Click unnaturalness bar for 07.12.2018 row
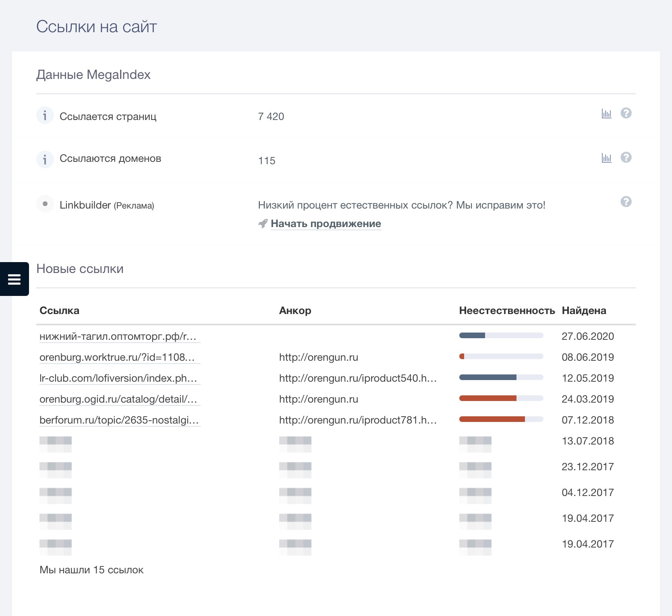The image size is (672, 616). coord(501,419)
